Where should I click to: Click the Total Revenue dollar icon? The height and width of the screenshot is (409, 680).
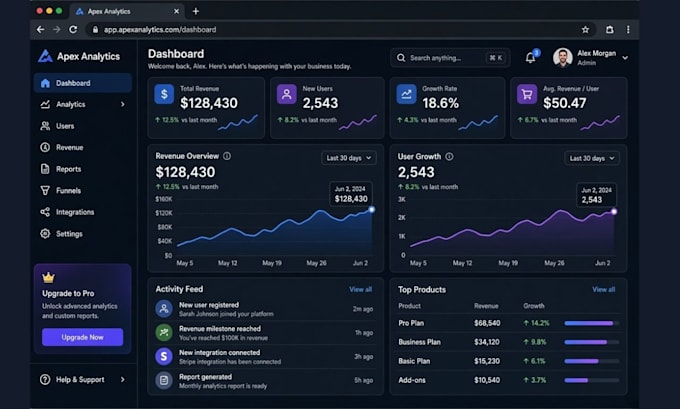coord(164,94)
